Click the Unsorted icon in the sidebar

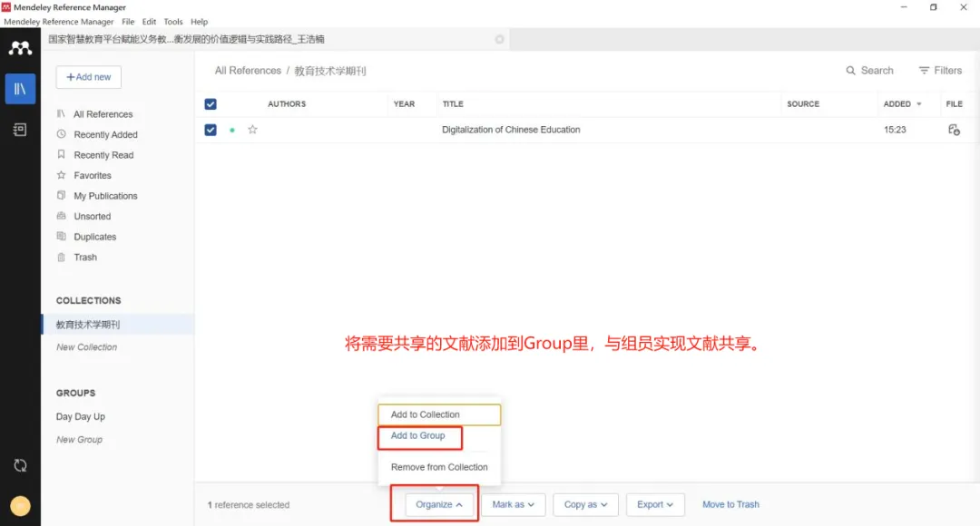click(62, 216)
